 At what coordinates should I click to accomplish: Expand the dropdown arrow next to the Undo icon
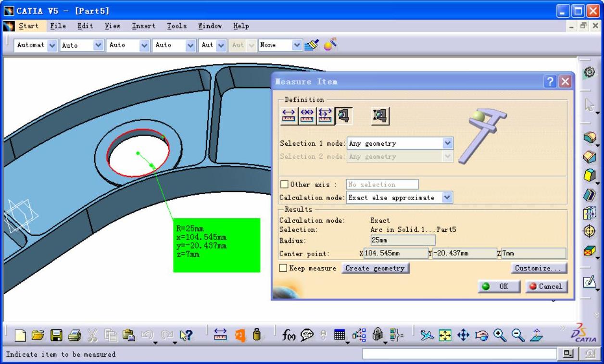tap(155, 342)
